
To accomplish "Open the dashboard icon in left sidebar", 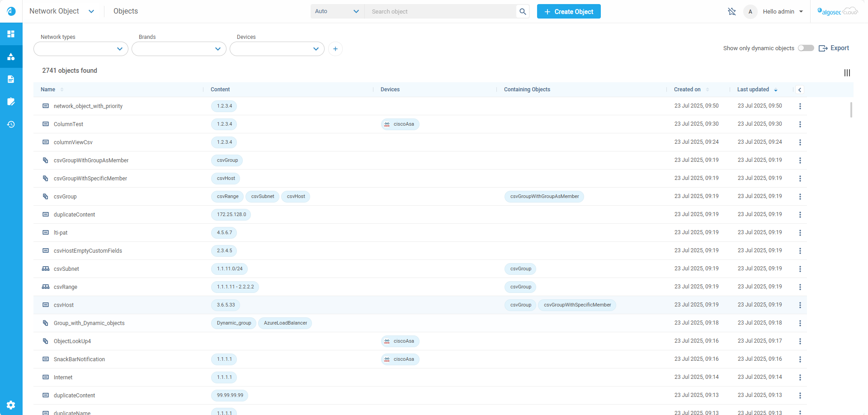I will 11,34.
